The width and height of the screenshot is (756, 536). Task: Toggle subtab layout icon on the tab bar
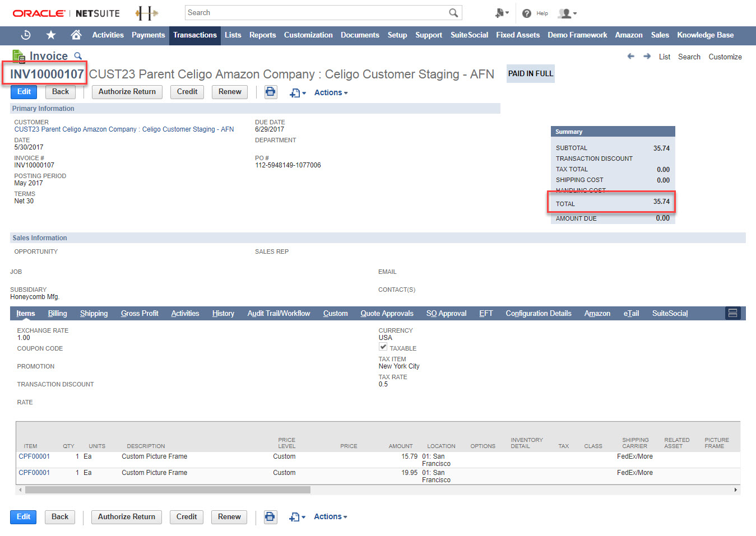coord(732,313)
